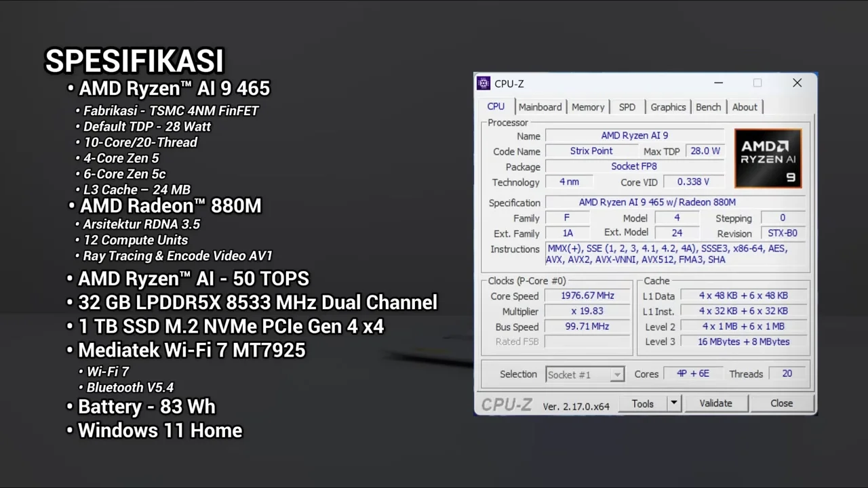Click the Max TDP field showing 28.0 W
The image size is (868, 488).
(x=705, y=151)
